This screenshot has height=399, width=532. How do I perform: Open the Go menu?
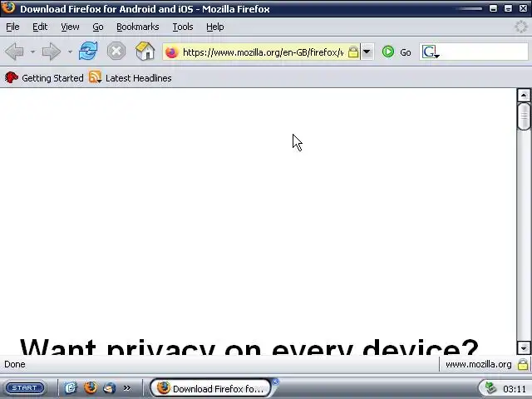[98, 27]
